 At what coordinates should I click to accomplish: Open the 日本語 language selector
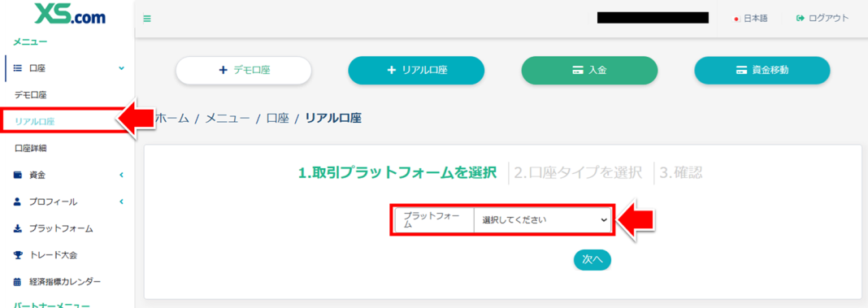coord(750,18)
